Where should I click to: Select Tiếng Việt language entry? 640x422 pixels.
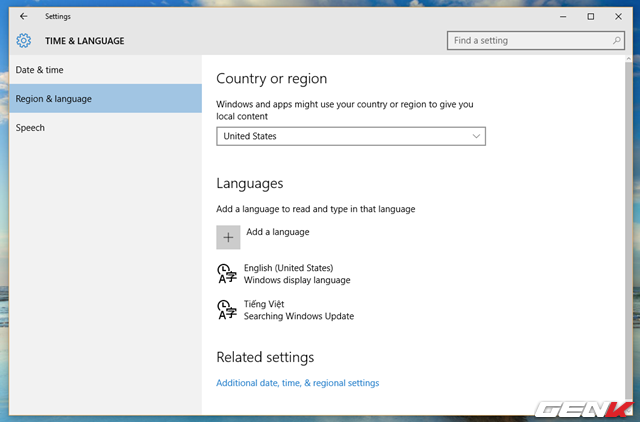point(286,310)
